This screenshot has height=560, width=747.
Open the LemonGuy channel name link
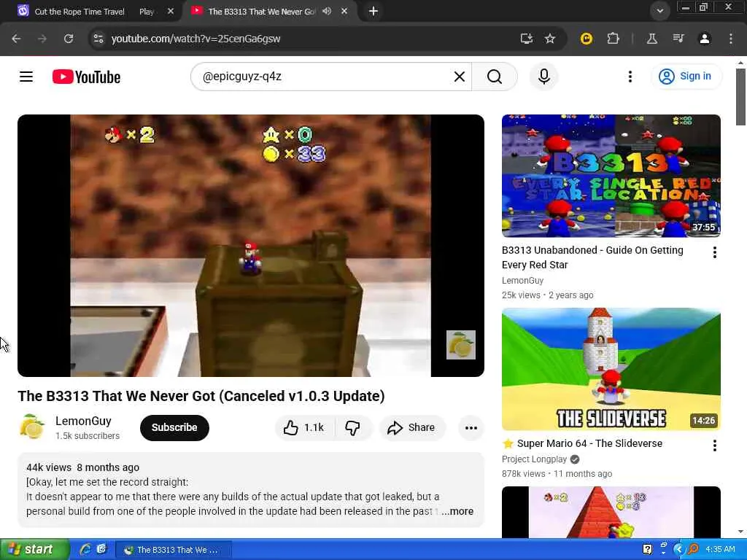pyautogui.click(x=83, y=421)
